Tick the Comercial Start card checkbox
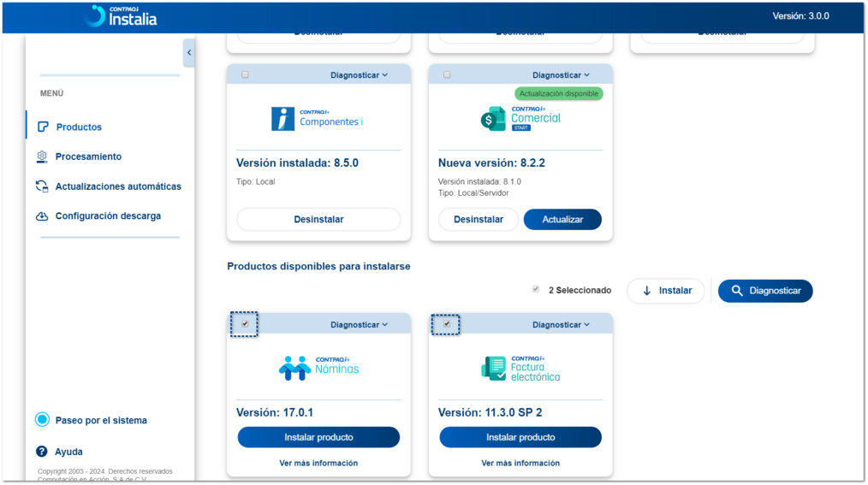 [x=447, y=74]
